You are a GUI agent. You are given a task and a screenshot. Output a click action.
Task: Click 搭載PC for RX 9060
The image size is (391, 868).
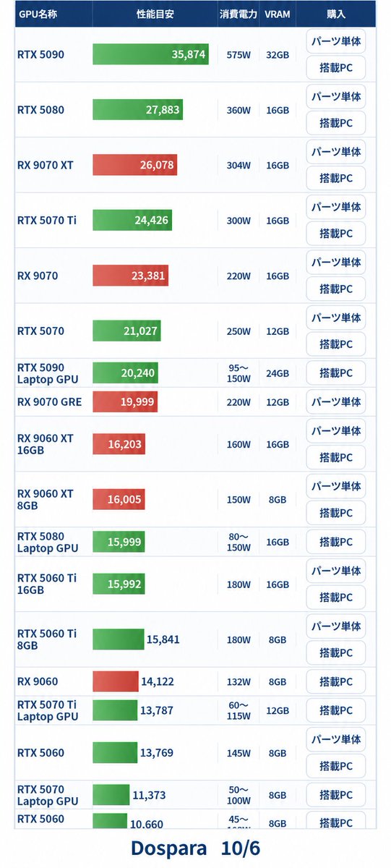(x=336, y=681)
